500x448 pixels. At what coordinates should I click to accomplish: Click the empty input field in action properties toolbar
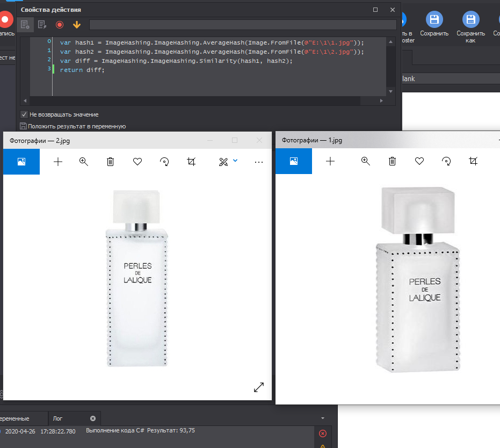[x=243, y=25]
